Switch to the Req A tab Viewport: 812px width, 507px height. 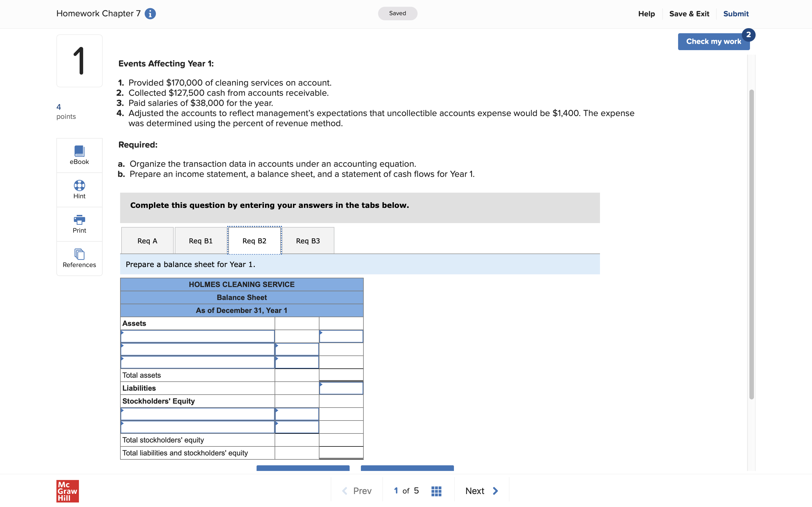(147, 241)
